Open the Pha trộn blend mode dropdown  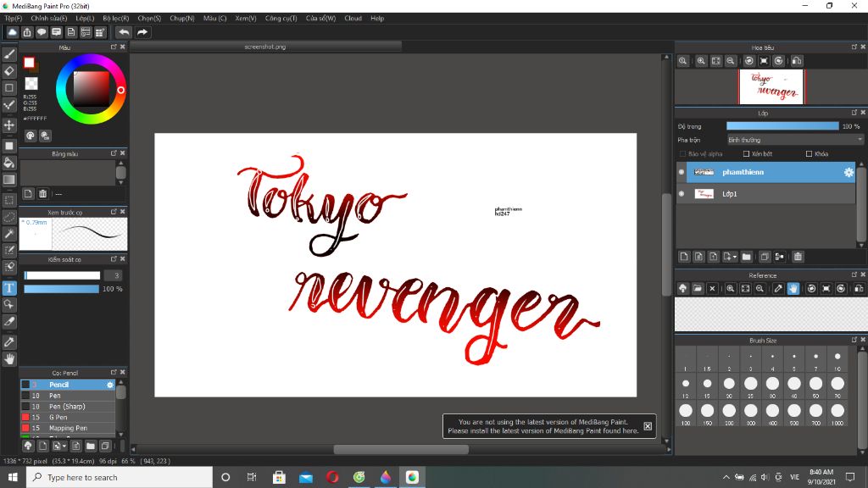point(795,140)
